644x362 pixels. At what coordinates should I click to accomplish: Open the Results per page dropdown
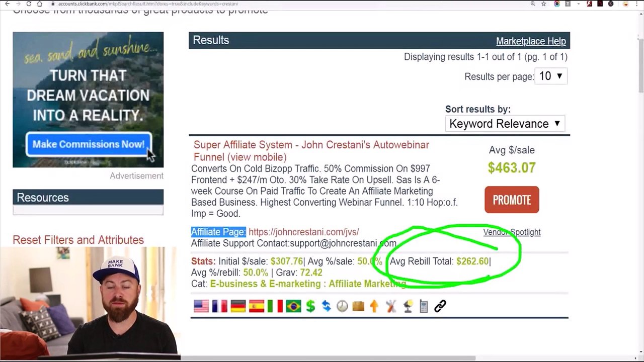(551, 76)
